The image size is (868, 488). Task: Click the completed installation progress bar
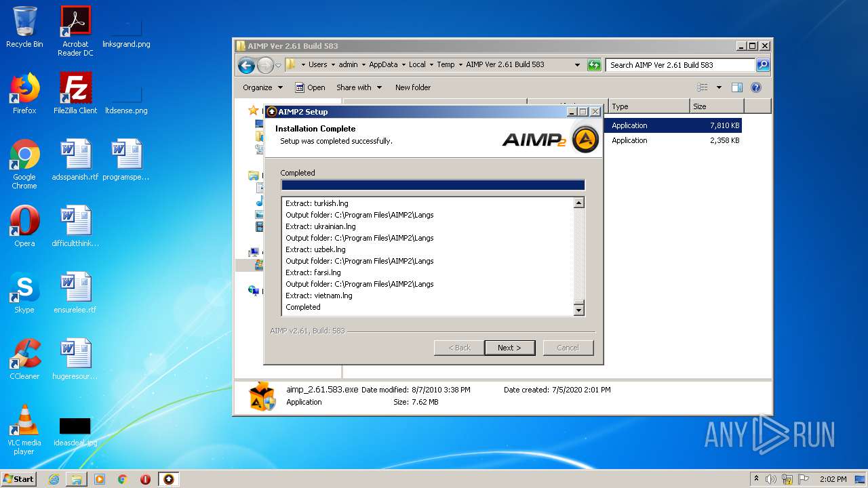click(433, 185)
